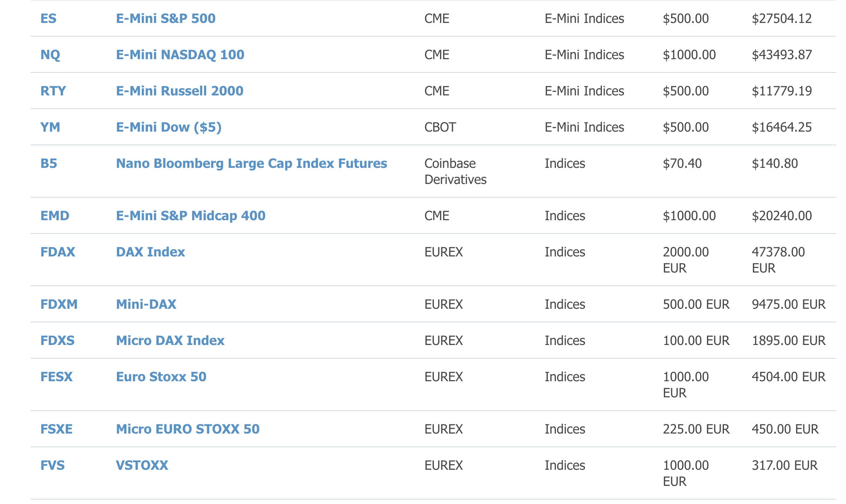This screenshot has width=846, height=504.
Task: Open the DAX Index link
Action: click(150, 252)
